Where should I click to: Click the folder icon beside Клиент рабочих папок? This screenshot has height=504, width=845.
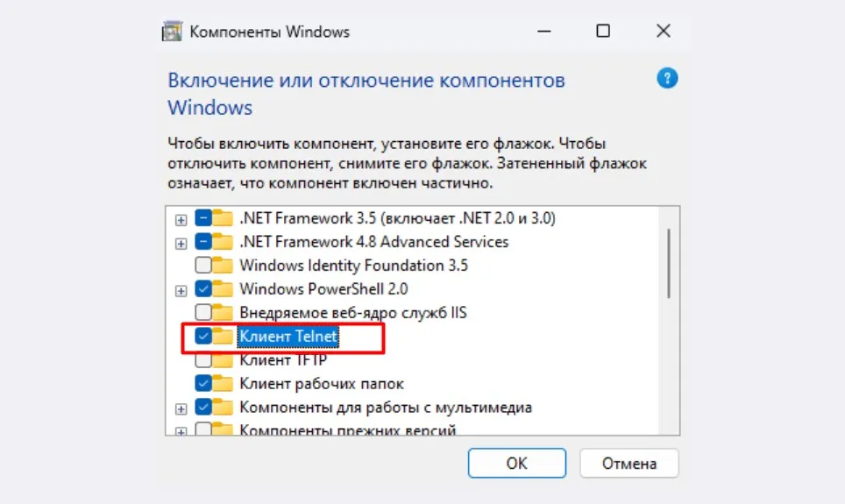pos(222,383)
